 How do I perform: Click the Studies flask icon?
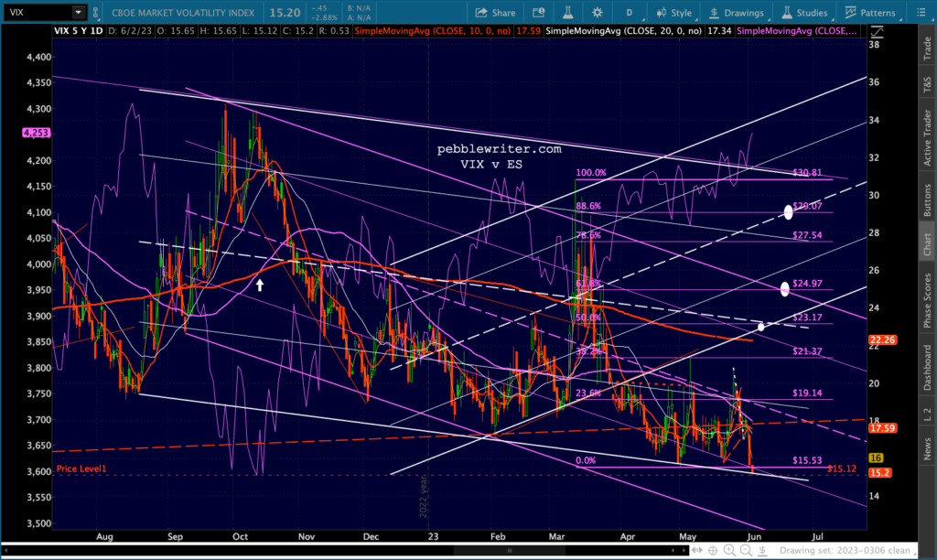pyautogui.click(x=787, y=13)
